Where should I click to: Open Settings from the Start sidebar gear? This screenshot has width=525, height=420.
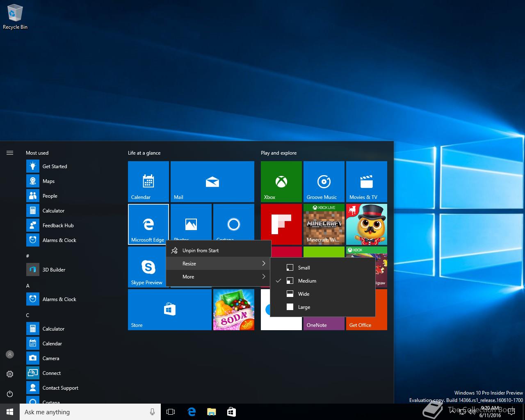[10, 374]
